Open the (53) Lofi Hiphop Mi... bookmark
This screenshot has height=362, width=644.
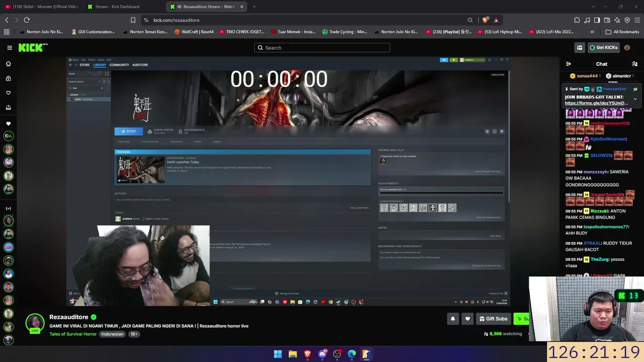click(x=499, y=32)
